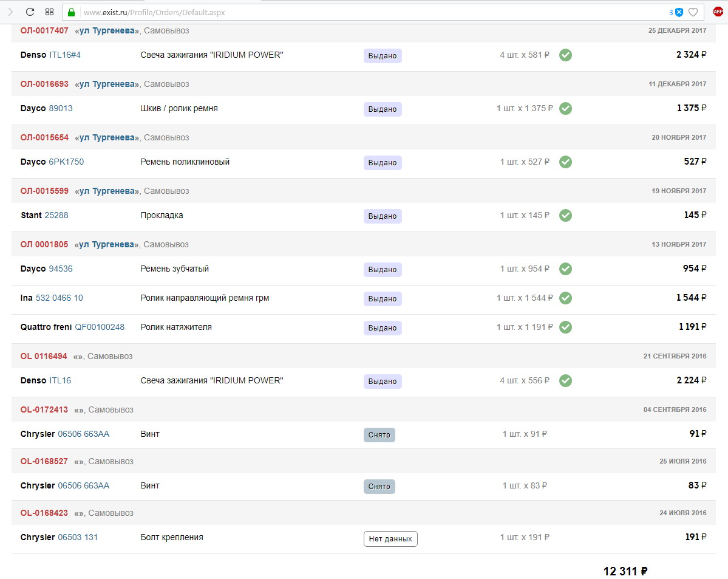Click the green checkmark for Stant 25288
This screenshot has height=579, width=728.
pos(565,215)
